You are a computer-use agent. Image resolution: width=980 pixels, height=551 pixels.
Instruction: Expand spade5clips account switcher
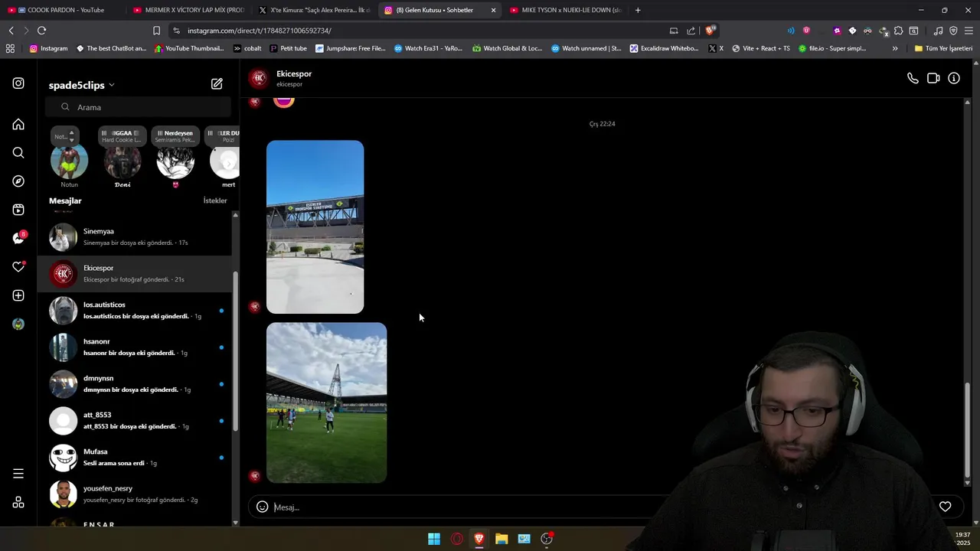(82, 85)
